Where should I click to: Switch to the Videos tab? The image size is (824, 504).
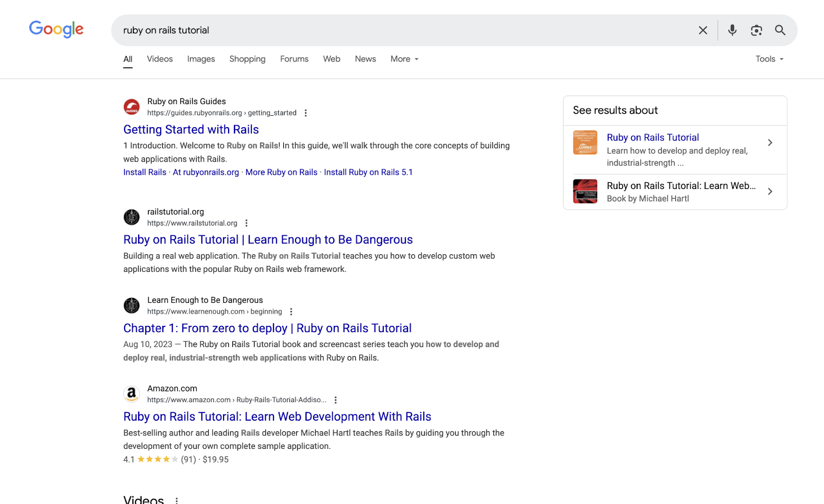pos(160,59)
